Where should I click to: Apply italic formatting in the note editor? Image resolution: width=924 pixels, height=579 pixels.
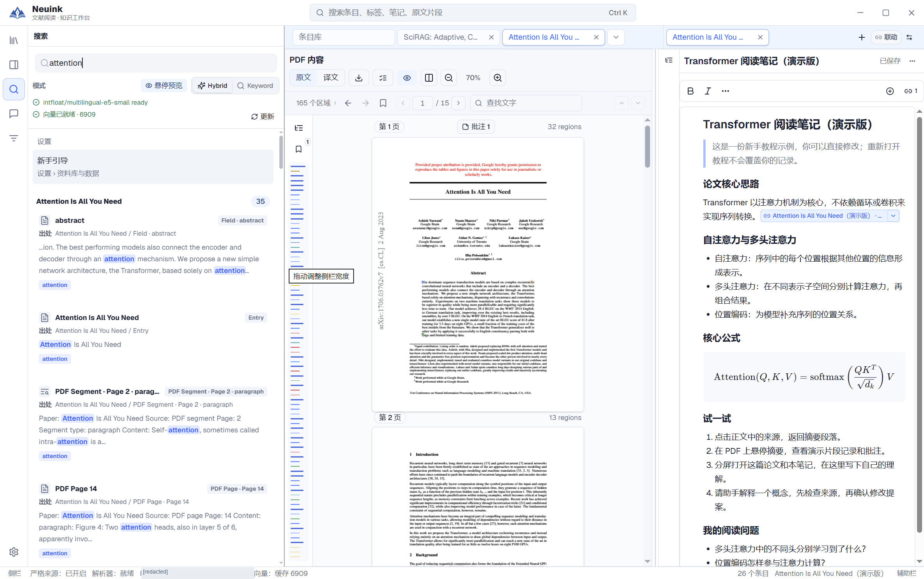(708, 91)
